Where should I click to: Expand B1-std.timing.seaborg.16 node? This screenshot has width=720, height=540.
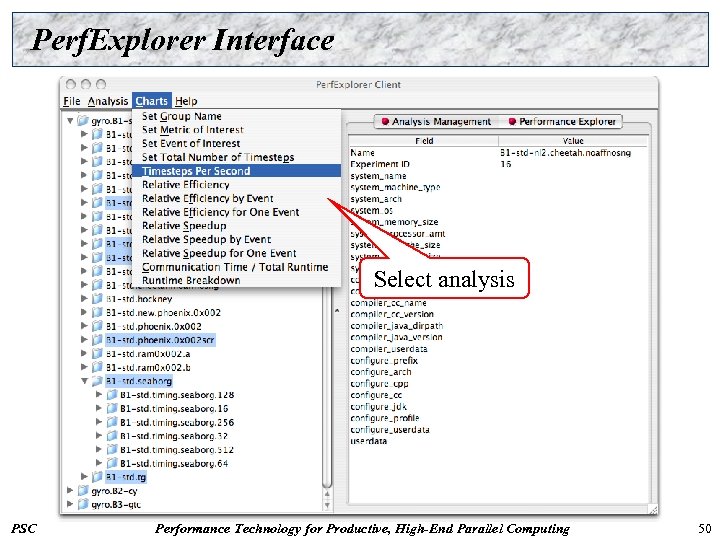tap(99, 408)
